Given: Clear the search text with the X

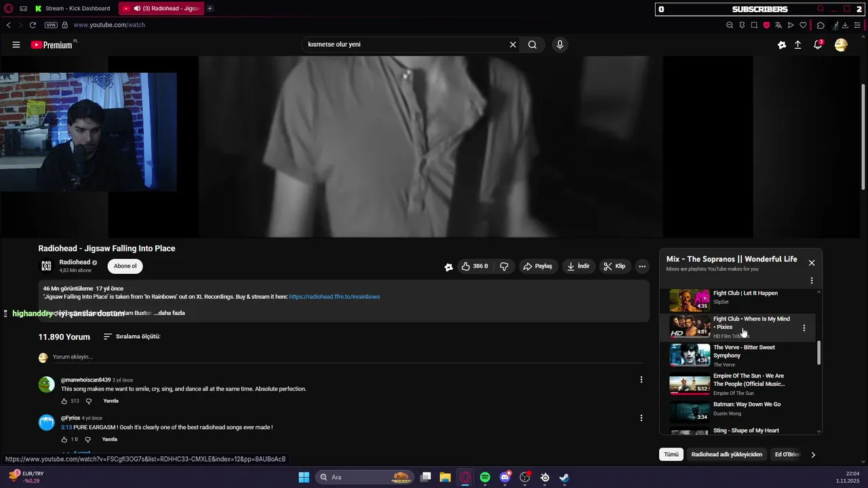Looking at the screenshot, I should (x=513, y=45).
